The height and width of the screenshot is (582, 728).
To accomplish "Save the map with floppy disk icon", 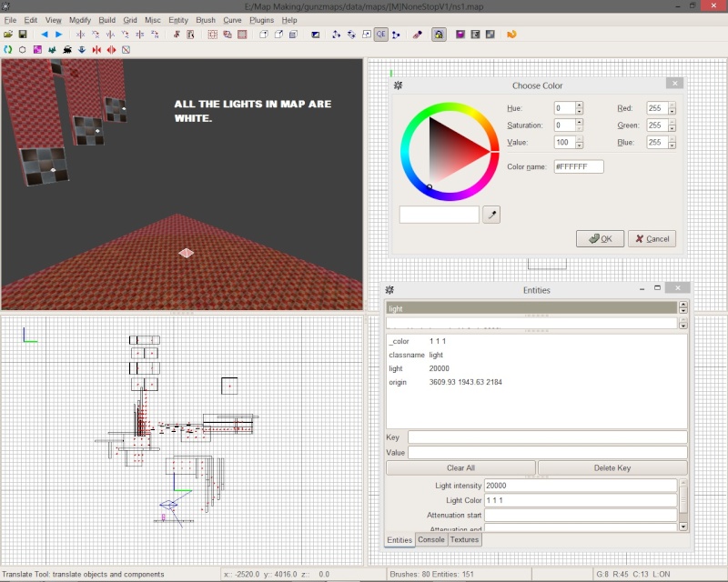I will [x=22, y=35].
